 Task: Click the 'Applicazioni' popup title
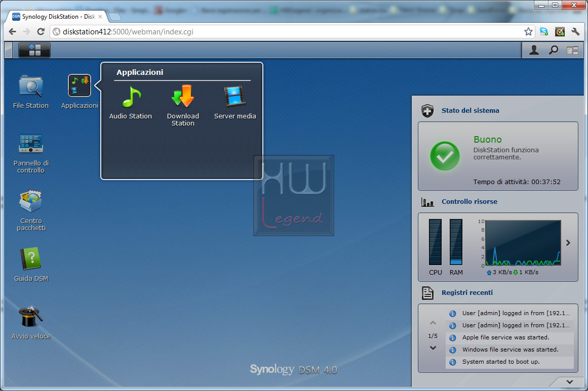click(140, 72)
